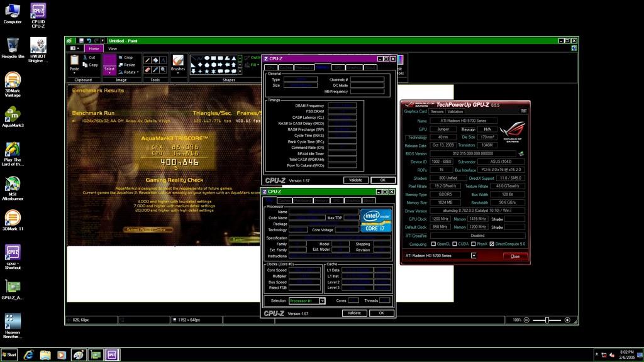Image resolution: width=644 pixels, height=362 pixels.
Task: Open Validation tab in GPU-Z
Action: [455, 112]
